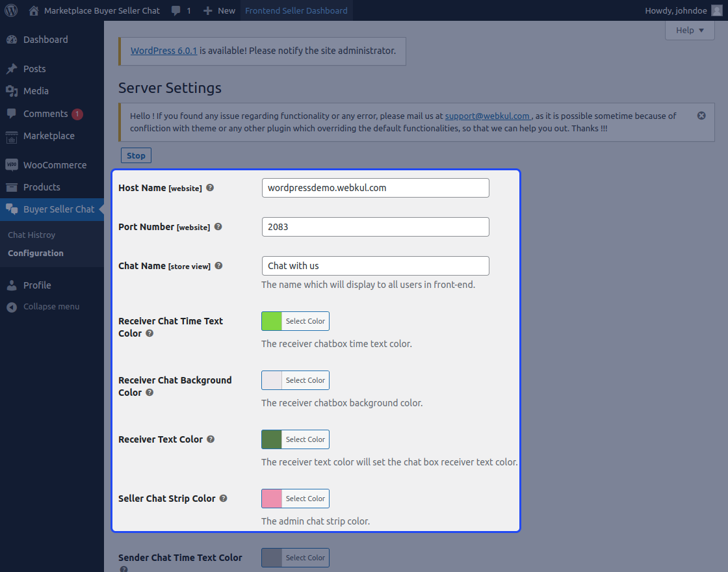Click inside the Host Name input field
728x572 pixels.
pos(375,187)
